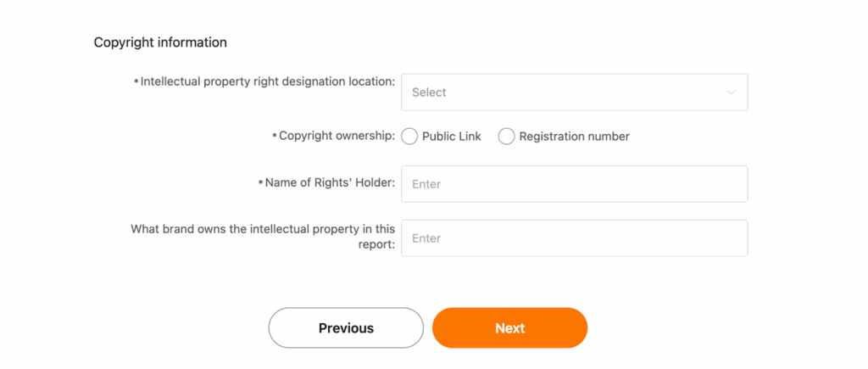
Task: Click 'Enter' placeholder in Rights' Holder box
Action: coord(426,184)
